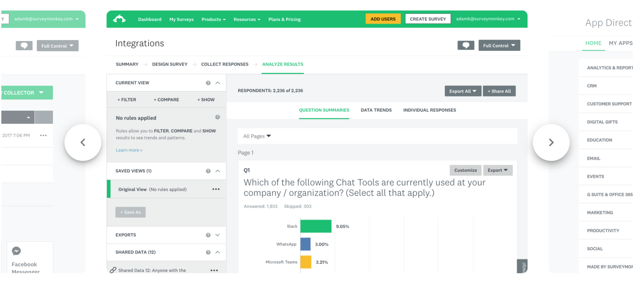Open the Products dropdown menu
This screenshot has width=644, height=287.
pyautogui.click(x=214, y=19)
